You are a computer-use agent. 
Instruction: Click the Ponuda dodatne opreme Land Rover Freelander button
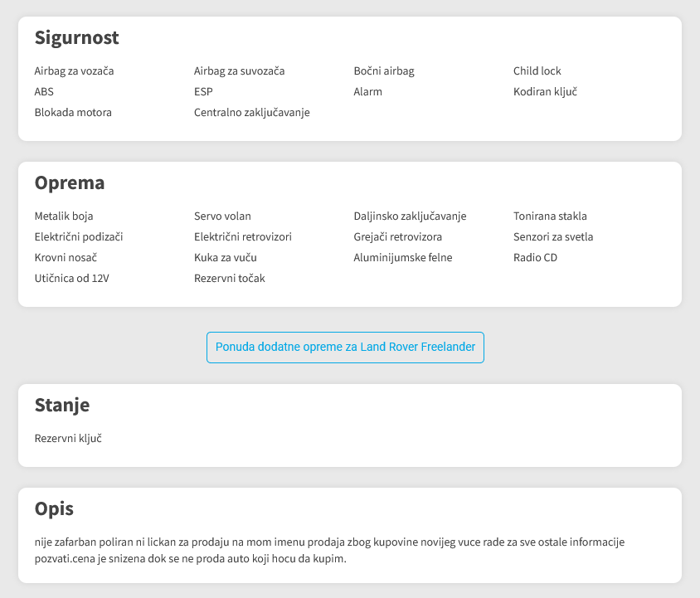pyautogui.click(x=345, y=348)
